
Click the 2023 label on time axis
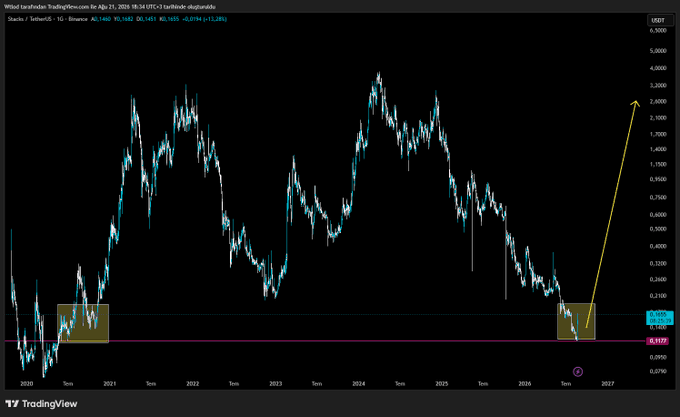(275, 384)
